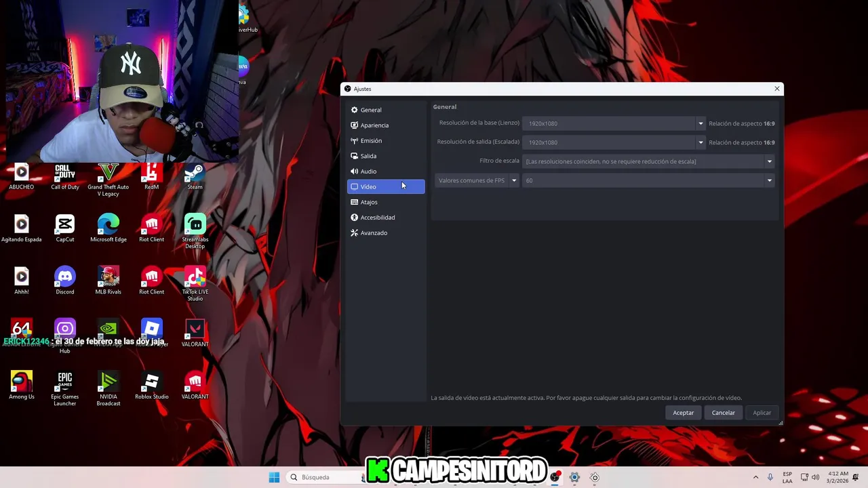The image size is (868, 488).
Task: Click the Cancelar button
Action: point(724,413)
